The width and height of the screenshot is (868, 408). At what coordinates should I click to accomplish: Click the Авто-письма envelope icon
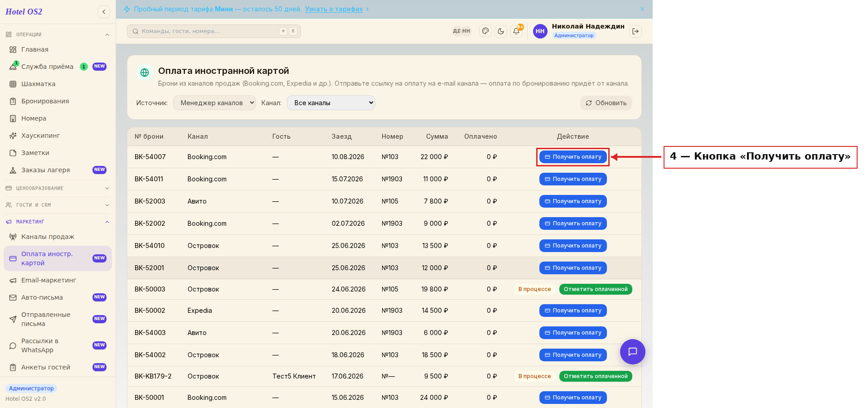click(x=13, y=297)
